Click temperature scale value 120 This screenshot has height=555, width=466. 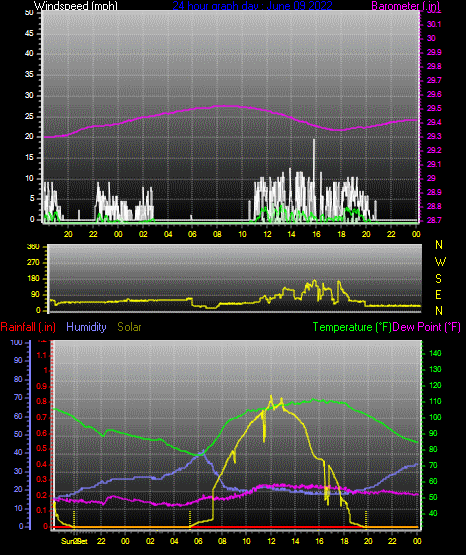click(x=435, y=385)
